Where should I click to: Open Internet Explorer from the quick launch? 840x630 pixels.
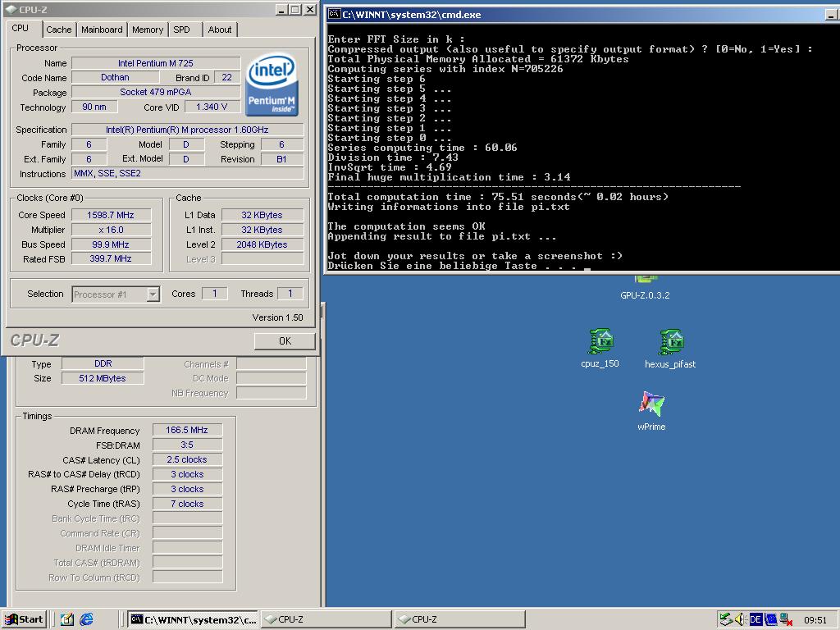pyautogui.click(x=86, y=619)
